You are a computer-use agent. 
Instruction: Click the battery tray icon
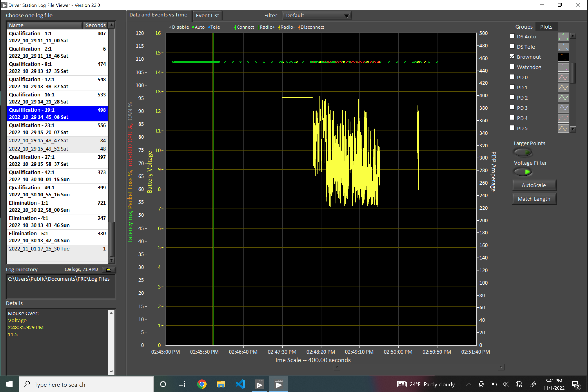(494, 385)
